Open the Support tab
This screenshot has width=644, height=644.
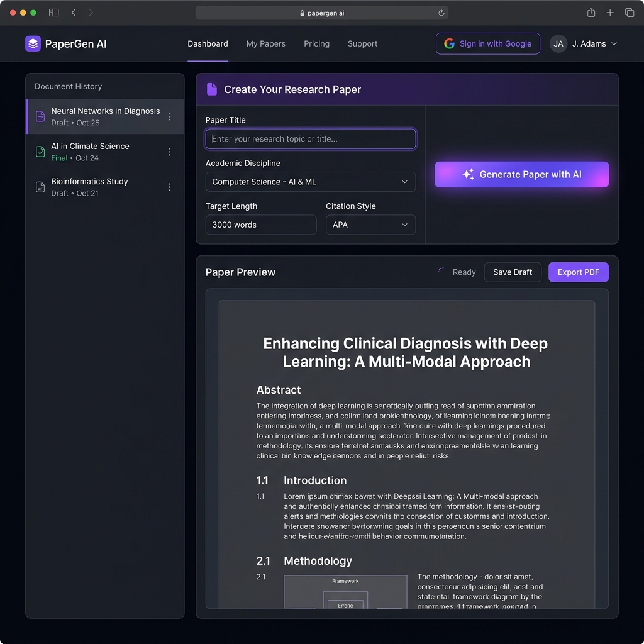362,43
